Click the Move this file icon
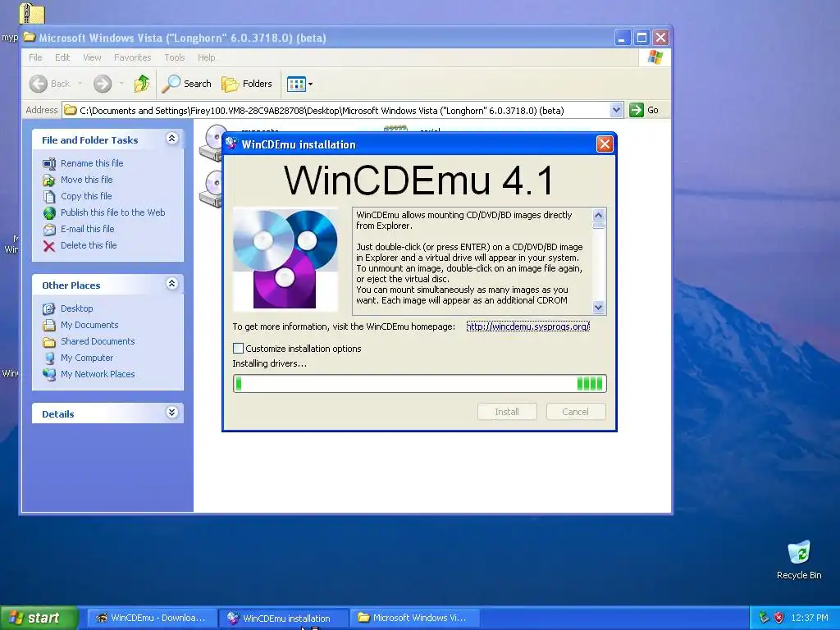Image resolution: width=840 pixels, height=630 pixels. [x=49, y=180]
